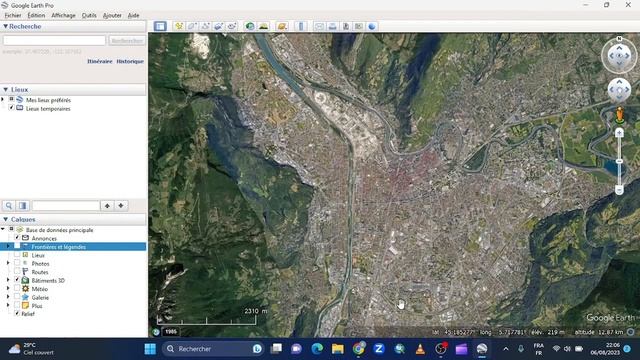Add a path from the toolbar

(205, 26)
